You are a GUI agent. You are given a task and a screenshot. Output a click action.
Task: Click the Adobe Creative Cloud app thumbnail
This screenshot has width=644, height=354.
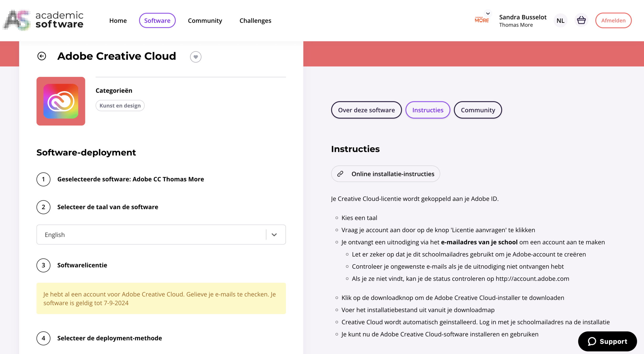pos(61,101)
